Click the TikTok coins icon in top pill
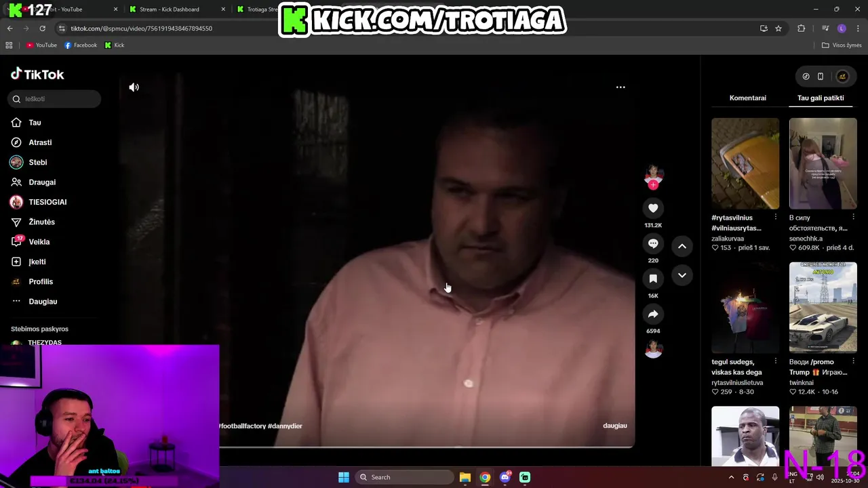The image size is (868, 488). [806, 77]
